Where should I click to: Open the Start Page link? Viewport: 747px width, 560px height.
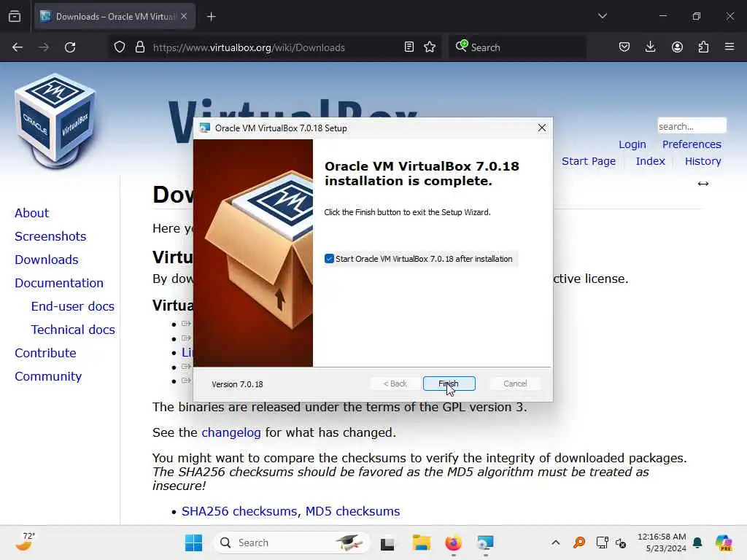589,161
